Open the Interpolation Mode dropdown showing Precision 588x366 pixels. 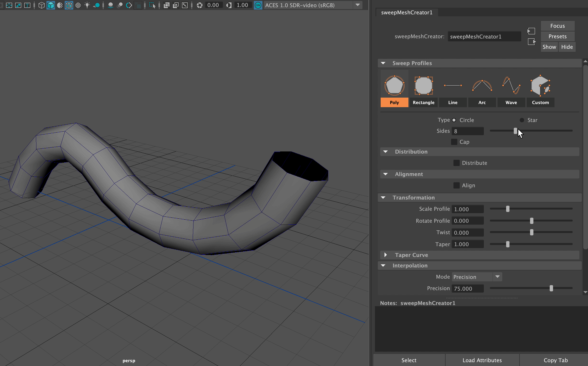tap(498, 277)
